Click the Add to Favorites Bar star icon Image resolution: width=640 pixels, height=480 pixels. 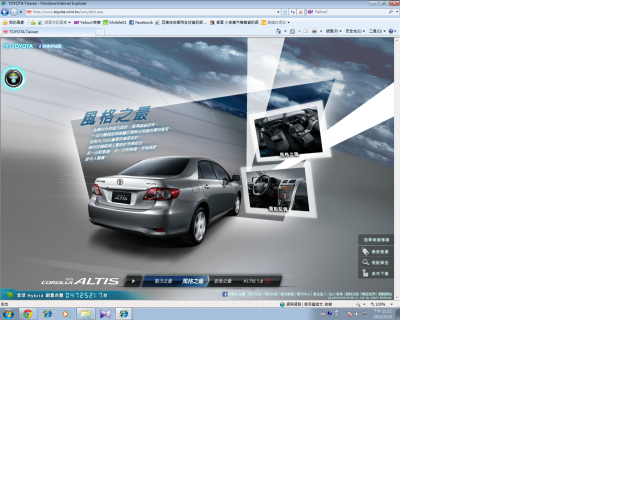pos(33,22)
